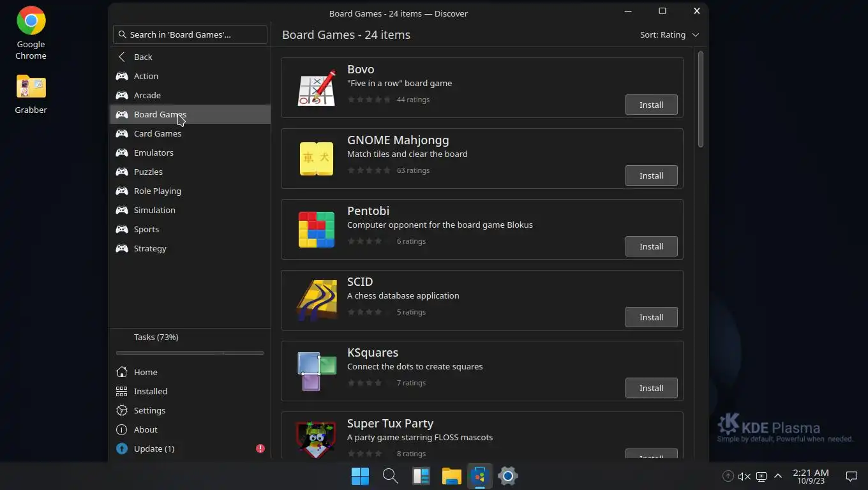Expand system tray hidden icons arrow
This screenshot has width=868, height=490.
tap(778, 476)
